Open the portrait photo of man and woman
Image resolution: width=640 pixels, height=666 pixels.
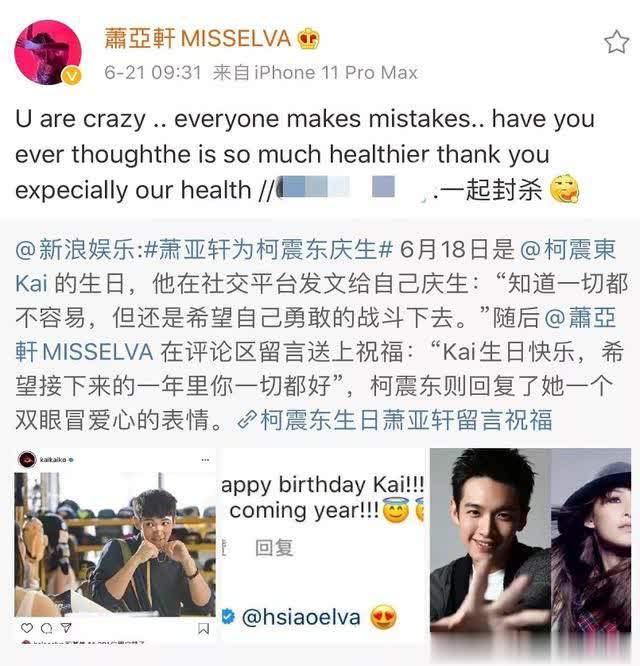(x=530, y=540)
